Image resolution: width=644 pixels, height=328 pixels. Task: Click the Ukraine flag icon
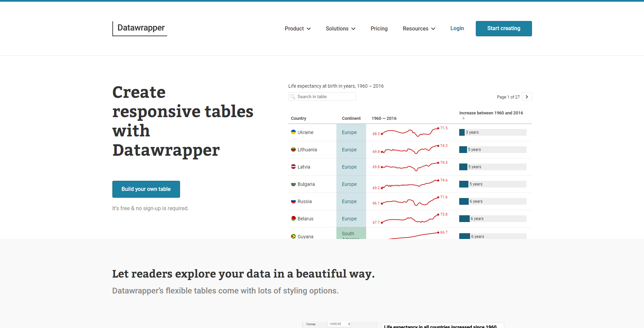(x=293, y=132)
